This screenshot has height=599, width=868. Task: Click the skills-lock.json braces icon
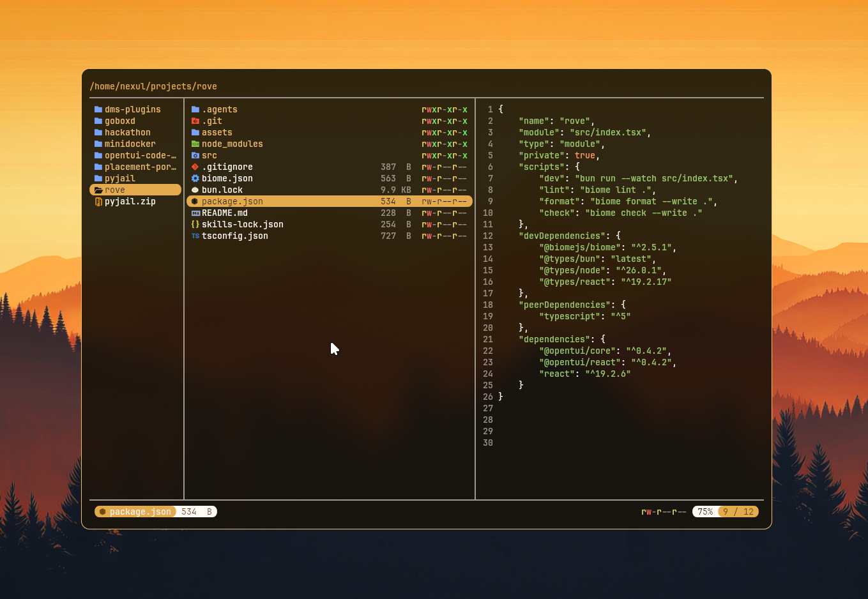195,224
